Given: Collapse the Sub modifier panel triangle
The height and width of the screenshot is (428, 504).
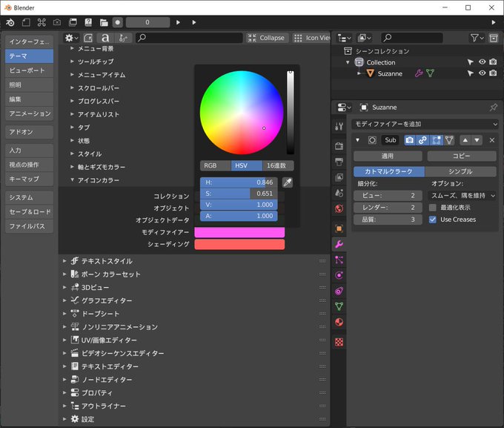Looking at the screenshot, I should point(357,140).
